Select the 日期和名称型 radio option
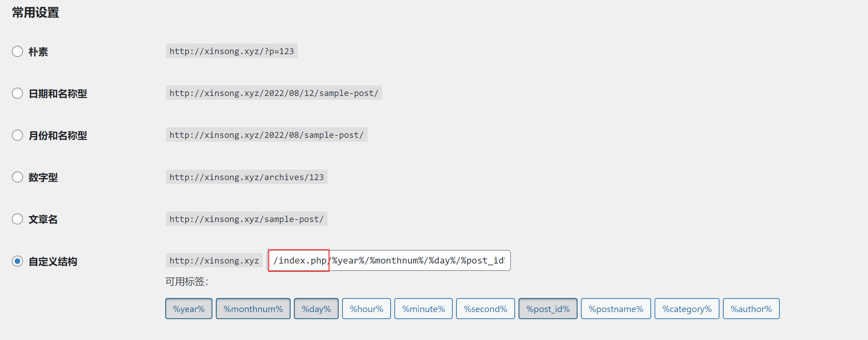 (x=17, y=93)
